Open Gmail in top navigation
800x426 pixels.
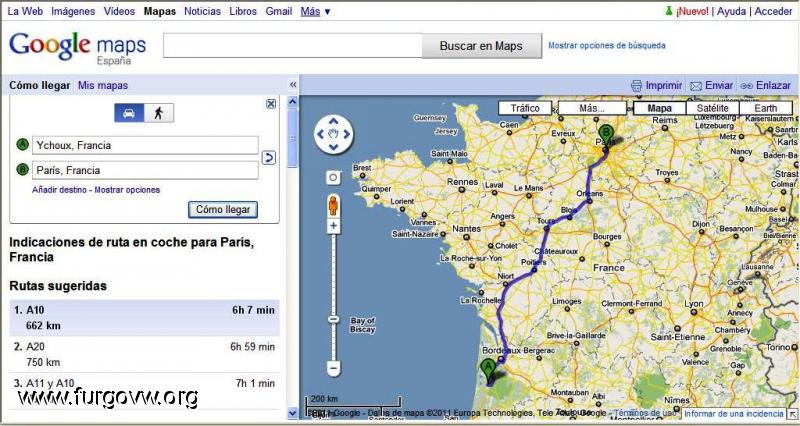(279, 11)
